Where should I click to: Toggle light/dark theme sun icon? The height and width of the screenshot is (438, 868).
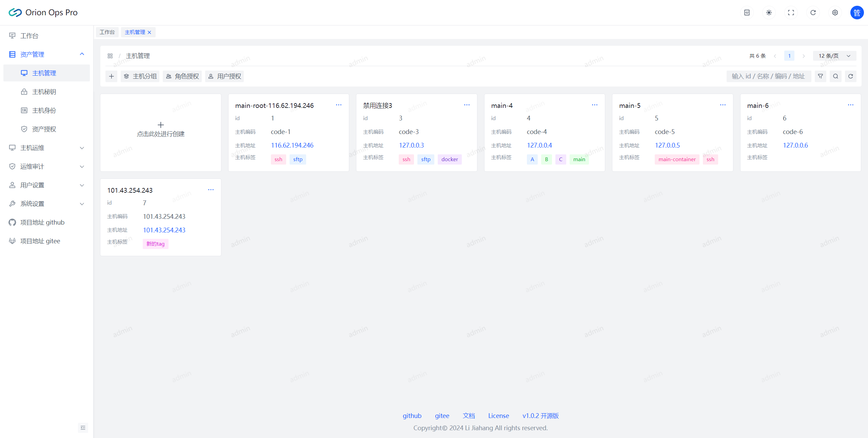click(769, 13)
